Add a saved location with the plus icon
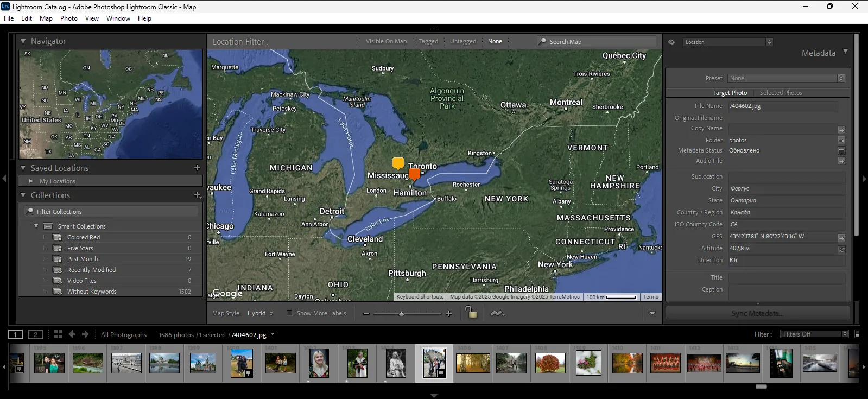The image size is (868, 399). (x=197, y=168)
